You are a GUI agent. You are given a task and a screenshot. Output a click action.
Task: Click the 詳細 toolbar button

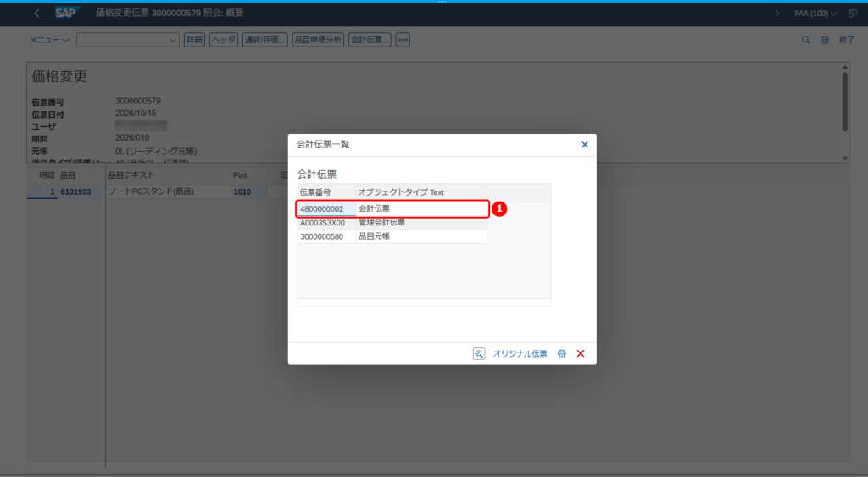[194, 40]
